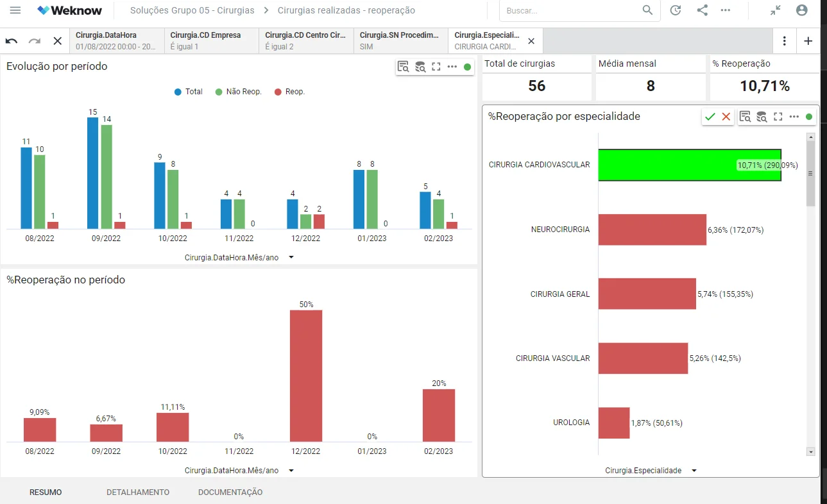Expand %Reoperação por especialidade to fullscreen
Image resolution: width=827 pixels, height=504 pixels.
pos(778,117)
